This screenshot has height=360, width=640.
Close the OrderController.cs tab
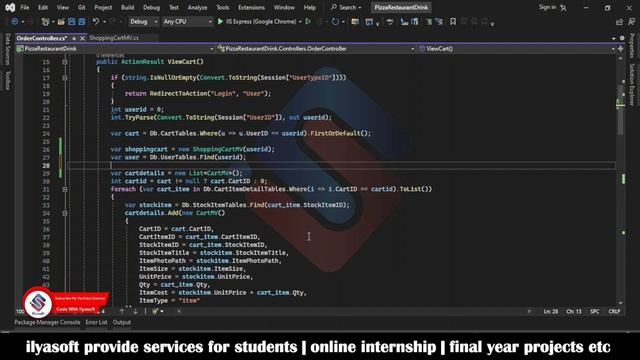[x=82, y=38]
